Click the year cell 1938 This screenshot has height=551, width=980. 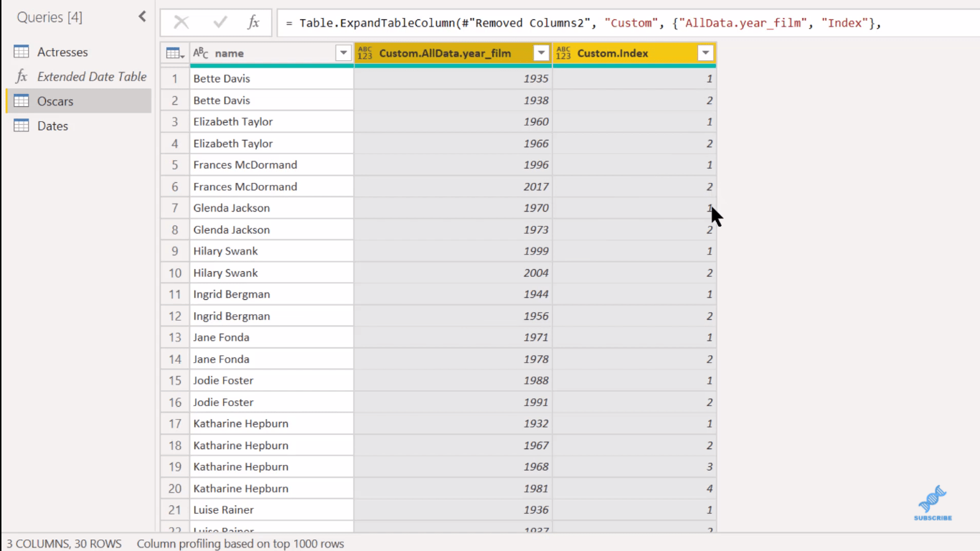tap(453, 100)
